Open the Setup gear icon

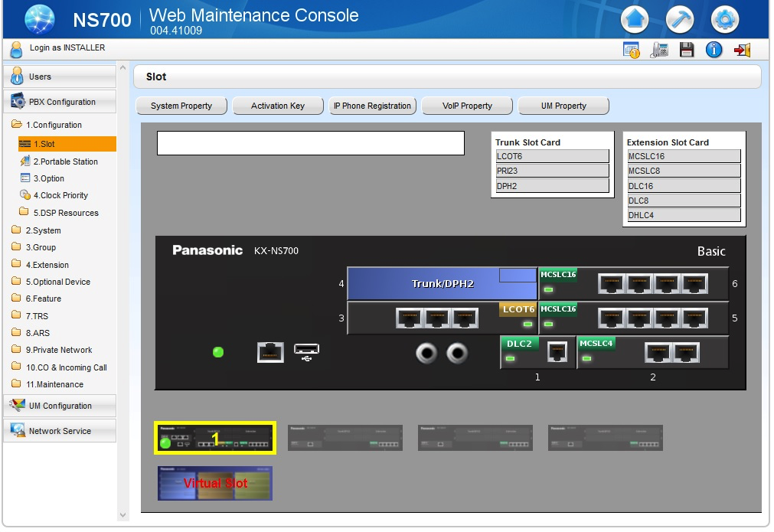(x=725, y=19)
